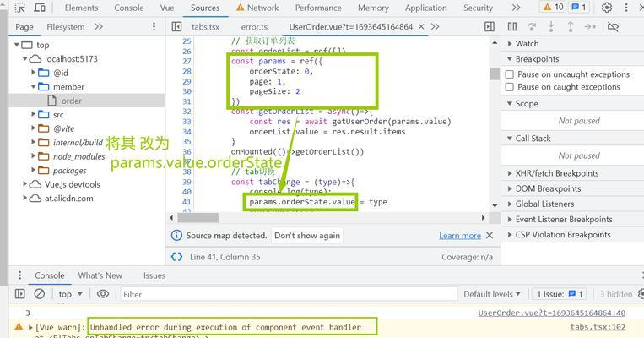
Task: Pause script execution button
Action: pyautogui.click(x=512, y=27)
